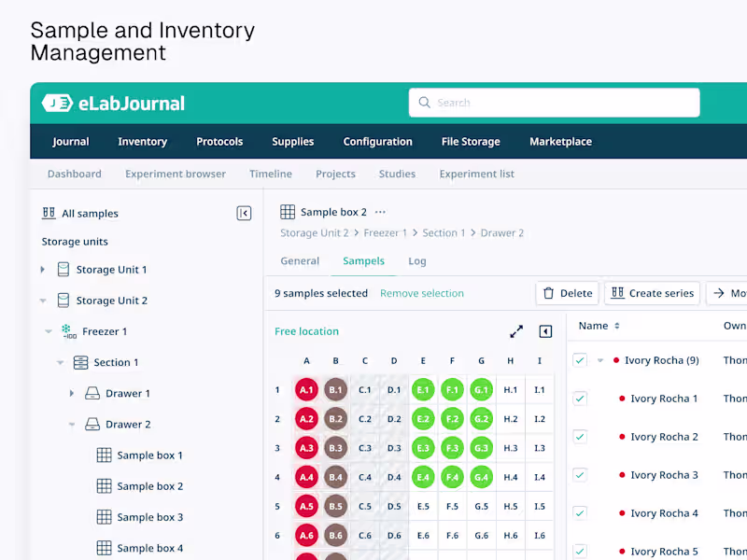
Task: Open the Move samples arrow icon
Action: click(719, 292)
